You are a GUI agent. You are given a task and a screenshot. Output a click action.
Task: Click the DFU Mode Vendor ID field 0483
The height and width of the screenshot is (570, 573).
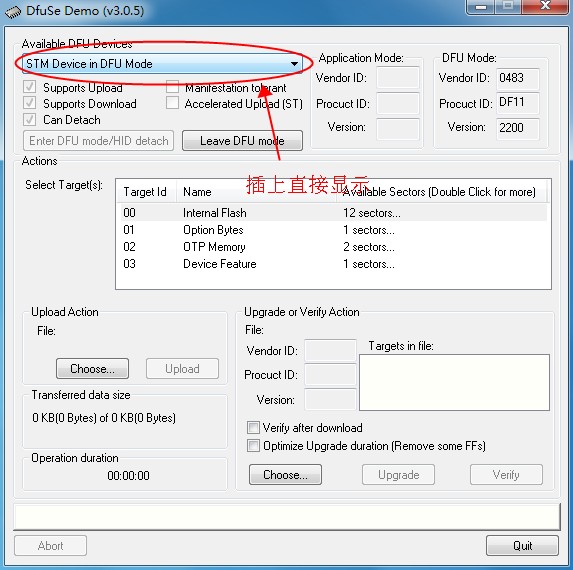point(517,78)
